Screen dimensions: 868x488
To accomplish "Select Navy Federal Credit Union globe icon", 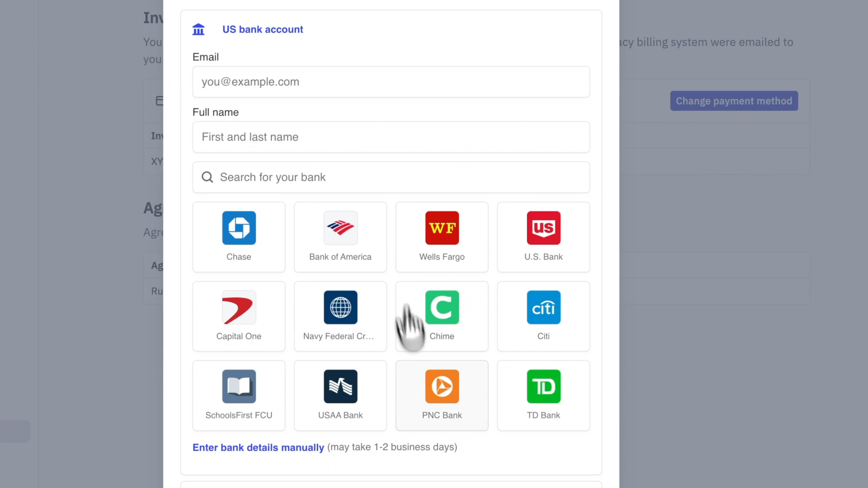I will point(340,307).
